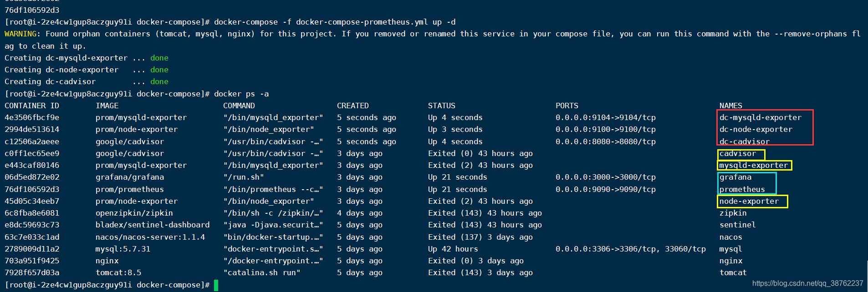
Task: Click the "catalina.sh run" command
Action: [262, 272]
